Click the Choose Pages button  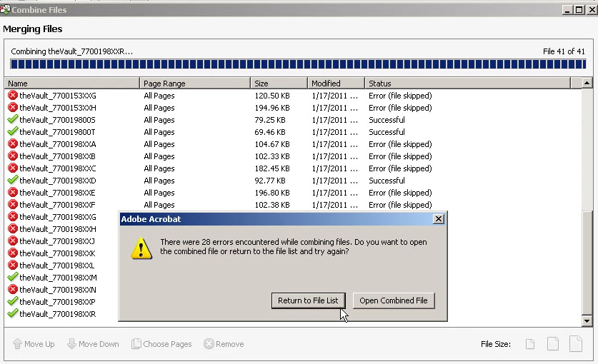pyautogui.click(x=161, y=344)
